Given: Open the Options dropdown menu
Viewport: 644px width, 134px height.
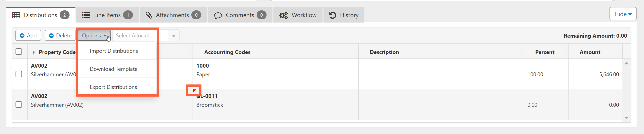Looking at the screenshot, I should coord(94,36).
